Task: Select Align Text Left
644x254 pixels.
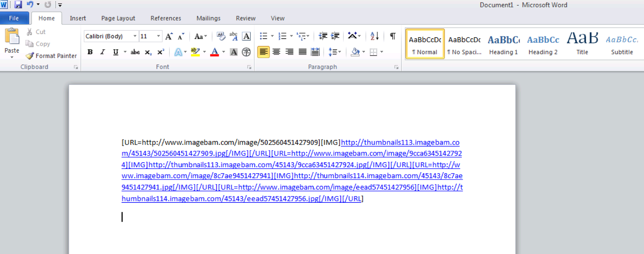Action: (264, 52)
